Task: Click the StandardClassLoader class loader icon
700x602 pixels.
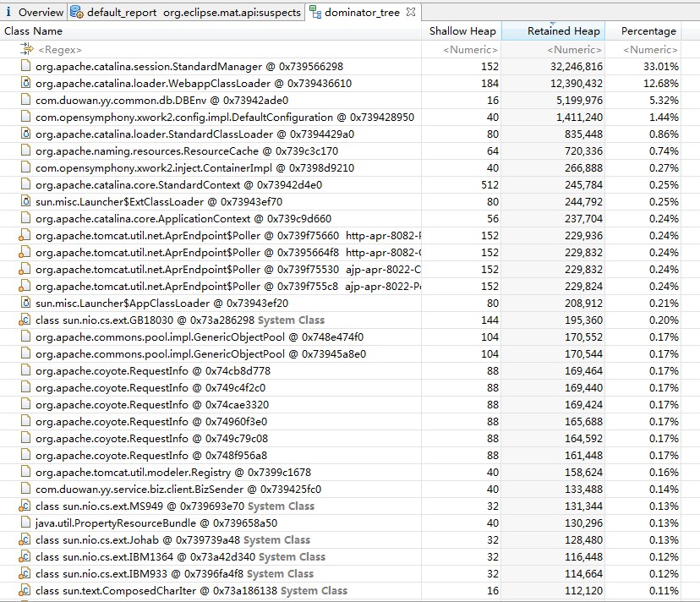Action: point(26,134)
